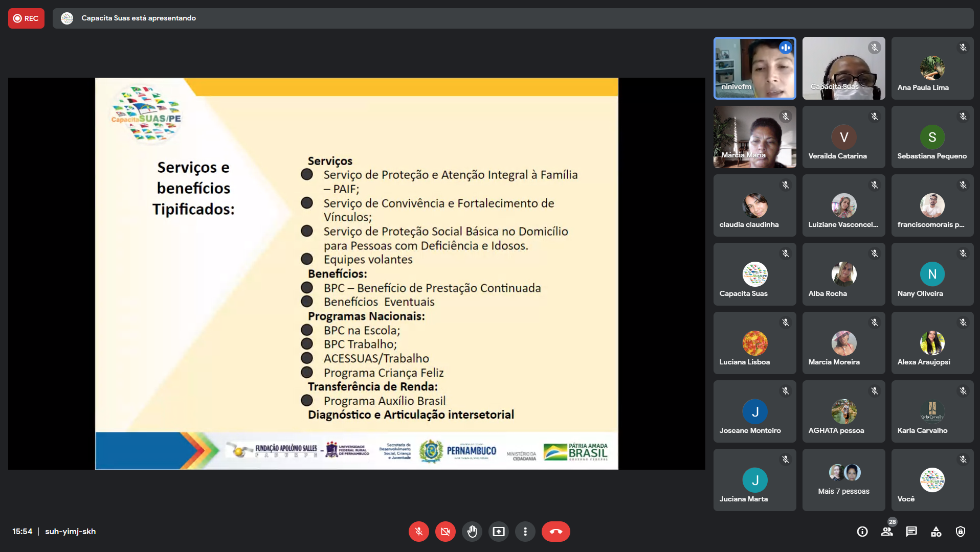Screen dimensions: 980x552
Task: Select Ana Paula Lima participant tile
Action: coord(932,68)
